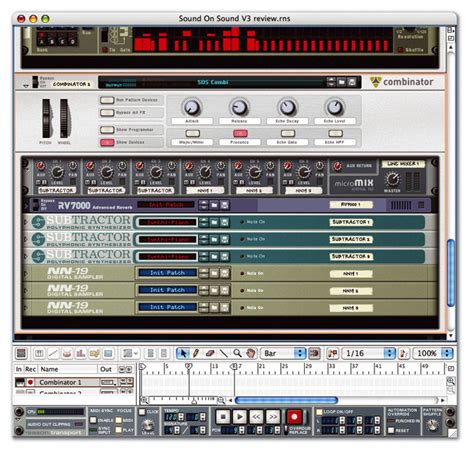Save the RV7000 patch via disk icon
The width and height of the screenshot is (474, 451).
(x=225, y=205)
